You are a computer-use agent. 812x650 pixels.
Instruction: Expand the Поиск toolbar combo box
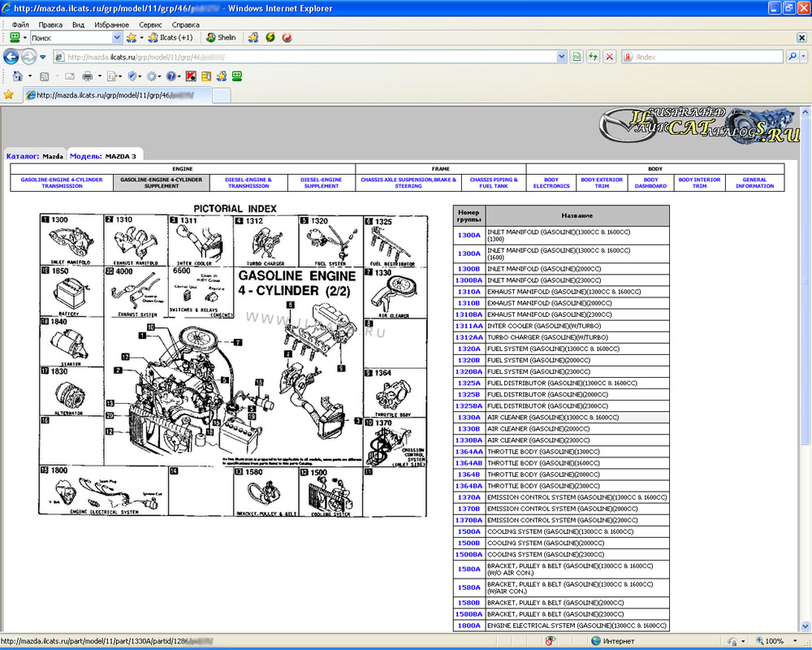tap(116, 37)
